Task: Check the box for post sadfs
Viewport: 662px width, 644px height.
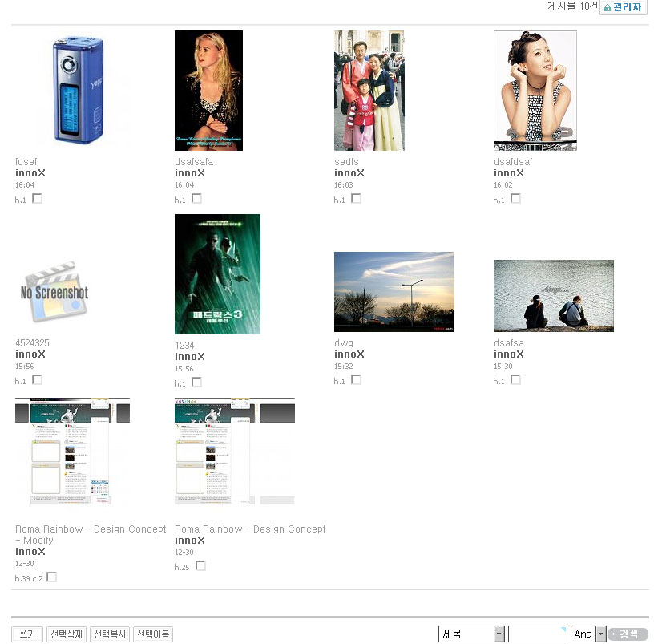Action: [357, 198]
